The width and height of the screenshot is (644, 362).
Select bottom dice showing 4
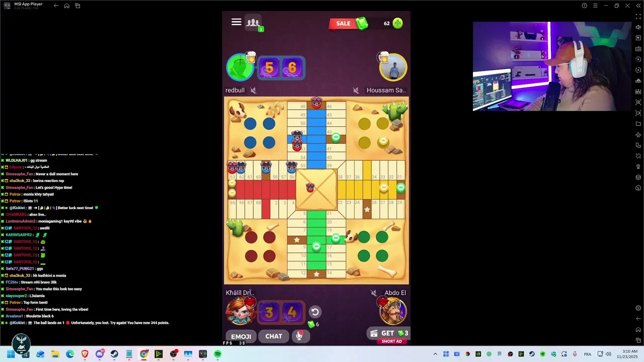292,313
